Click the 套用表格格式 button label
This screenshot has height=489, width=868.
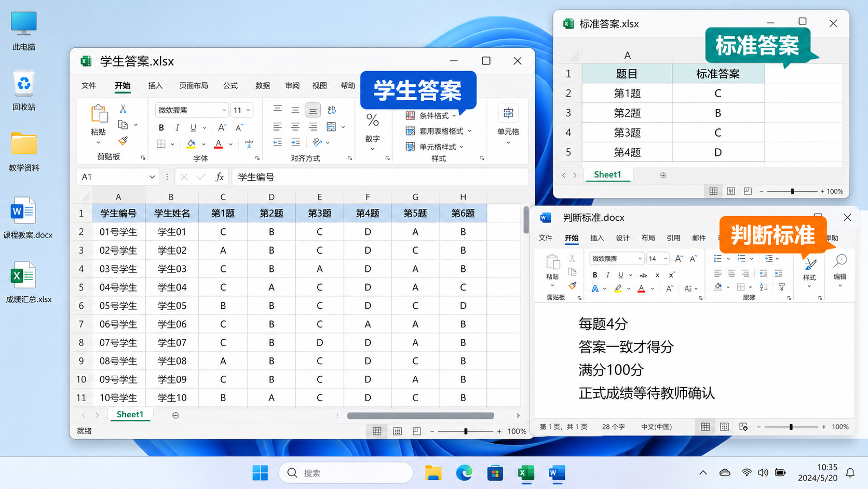click(x=441, y=131)
